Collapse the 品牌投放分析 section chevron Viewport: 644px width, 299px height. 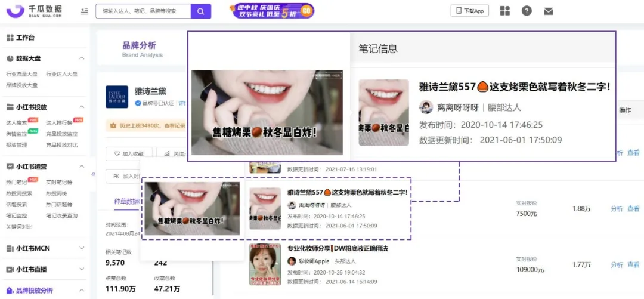pos(82,291)
